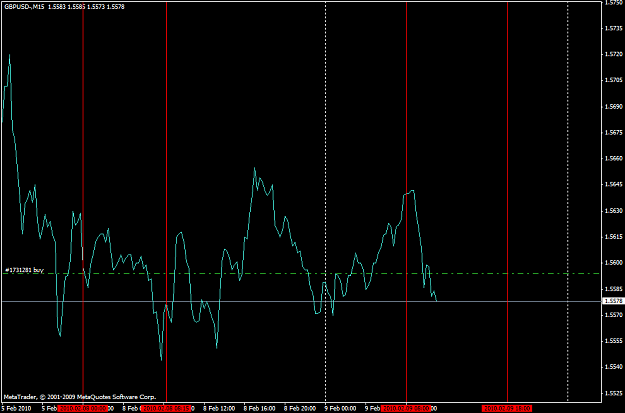625x413 pixels.
Task: Click the 1.5630 price scale label
Action: click(x=613, y=210)
